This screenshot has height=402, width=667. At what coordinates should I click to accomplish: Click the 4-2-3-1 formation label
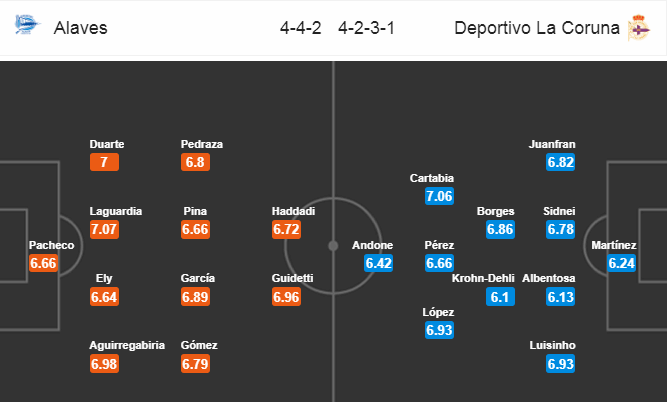366,28
